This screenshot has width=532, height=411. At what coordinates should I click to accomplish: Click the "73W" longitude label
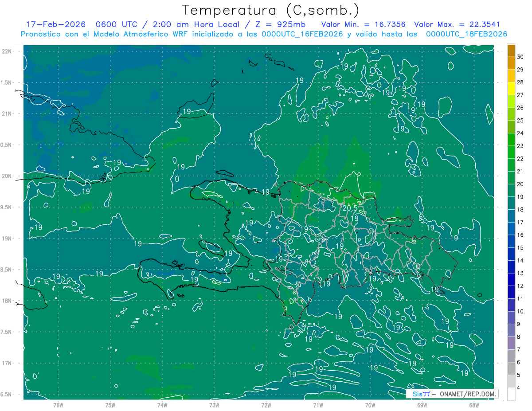click(214, 405)
